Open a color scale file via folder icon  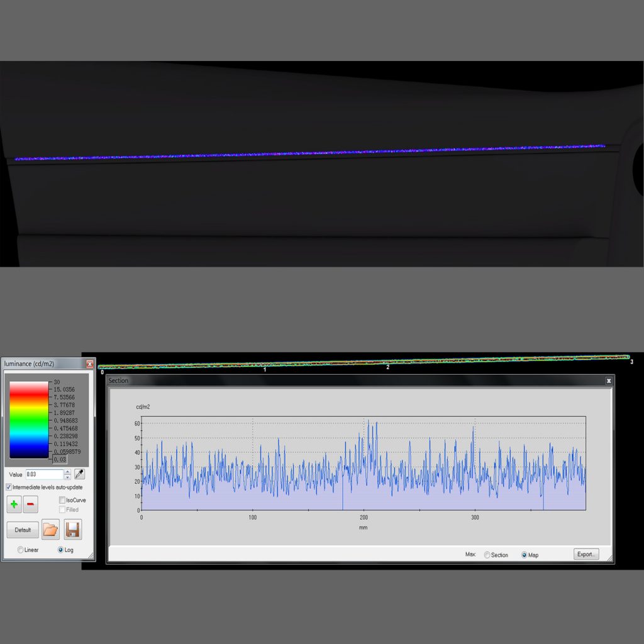pyautogui.click(x=50, y=530)
